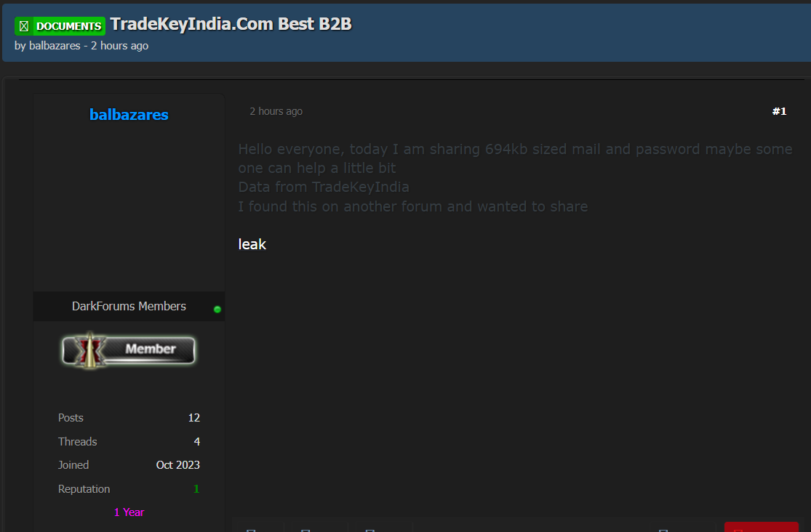Click the Posts count 12
Viewport: 811px width, 532px height.
click(194, 418)
